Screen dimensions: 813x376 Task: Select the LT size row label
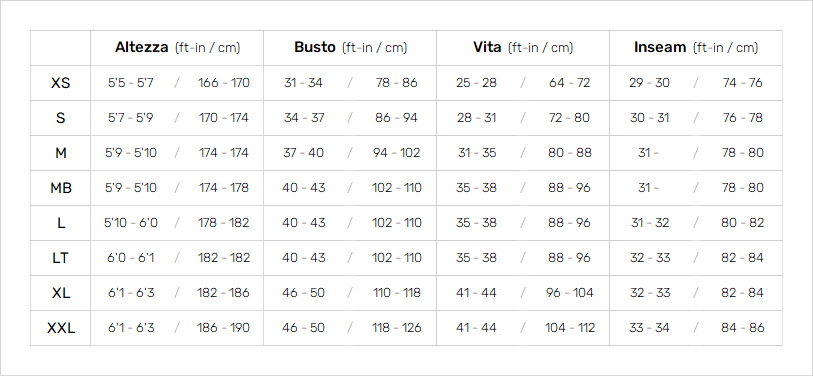(x=61, y=258)
